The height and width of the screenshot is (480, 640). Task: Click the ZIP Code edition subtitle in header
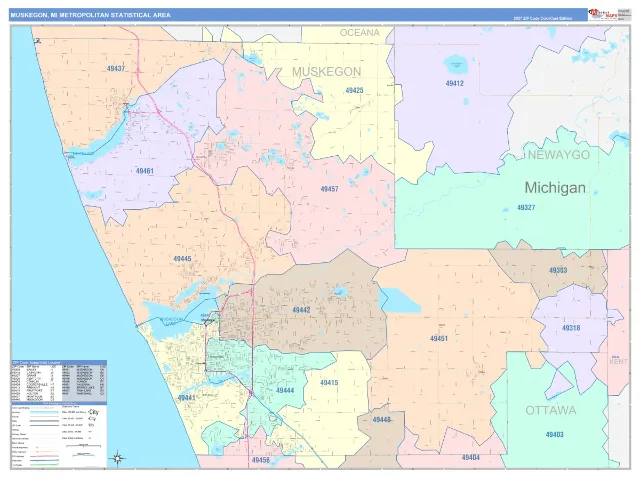click(543, 18)
